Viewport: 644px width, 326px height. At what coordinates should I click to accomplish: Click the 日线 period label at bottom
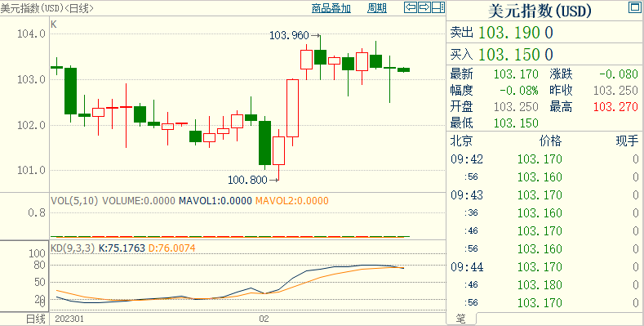[36, 319]
